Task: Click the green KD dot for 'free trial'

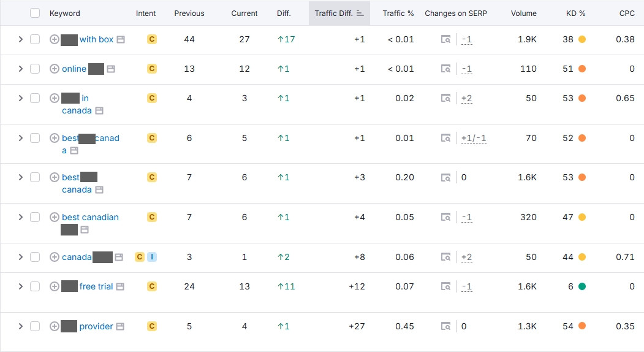Action: 582,286
